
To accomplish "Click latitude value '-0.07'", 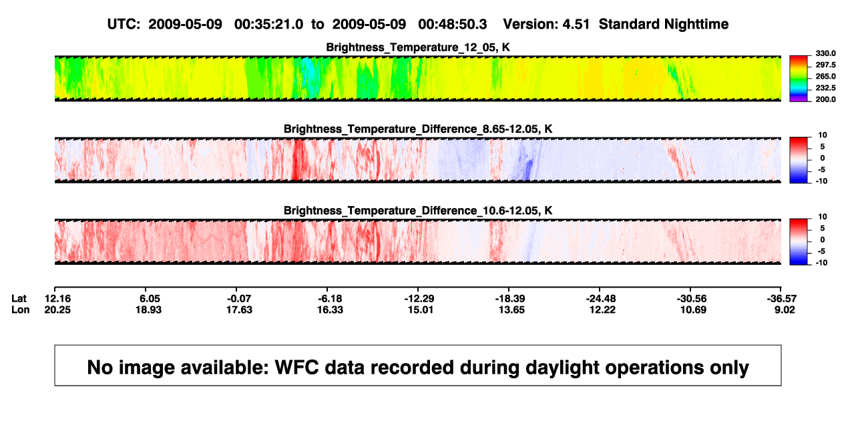I will click(240, 298).
